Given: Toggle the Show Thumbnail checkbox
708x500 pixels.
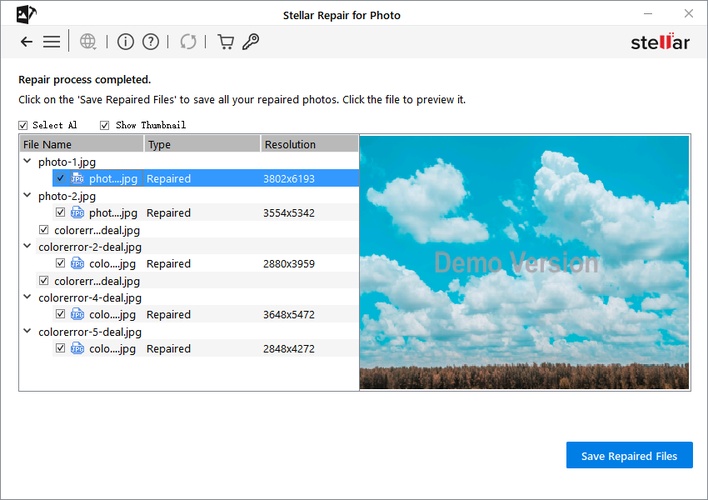Looking at the screenshot, I should 104,126.
